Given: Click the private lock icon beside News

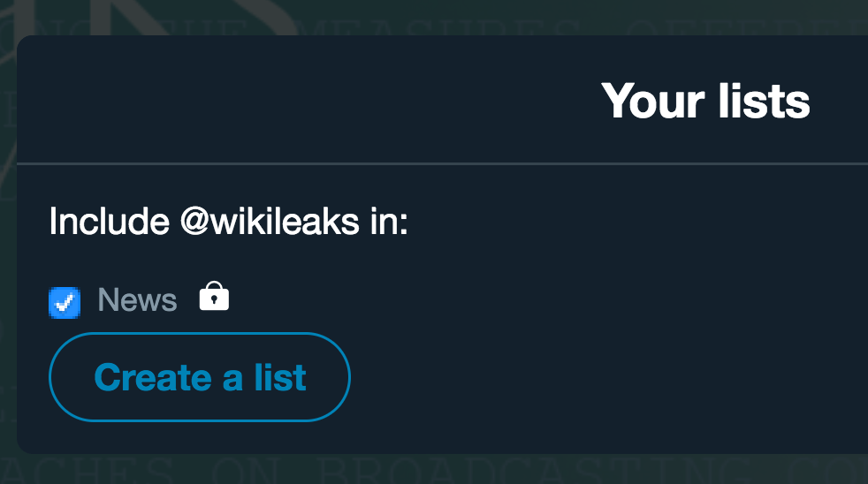Looking at the screenshot, I should coord(214,297).
